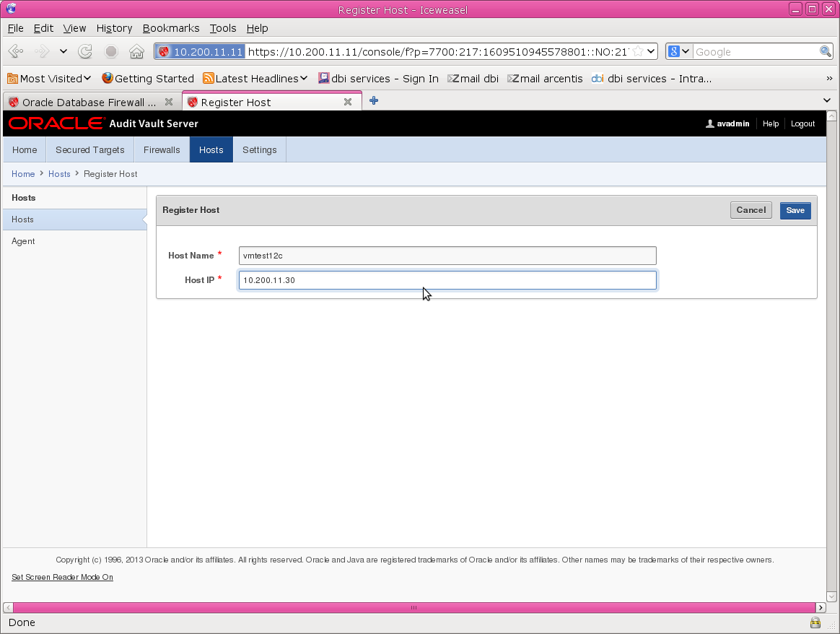Click into the Host IP field
The width and height of the screenshot is (840, 634).
[447, 280]
